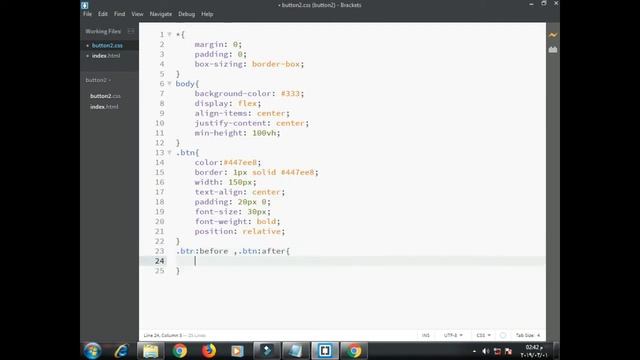The image size is (640, 360).
Task: Collapse the fold arrow on line 1
Action: [169, 34]
